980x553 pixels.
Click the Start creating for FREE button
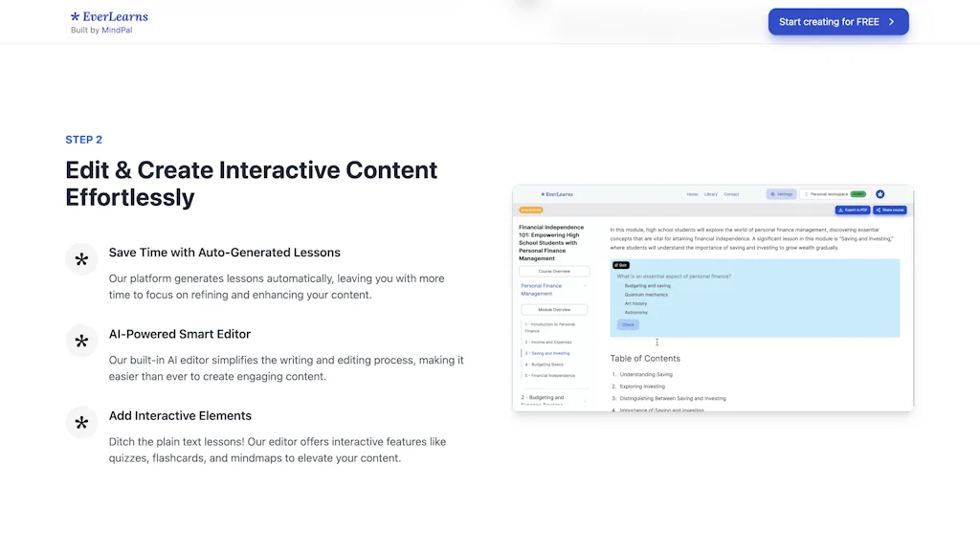(x=837, y=21)
